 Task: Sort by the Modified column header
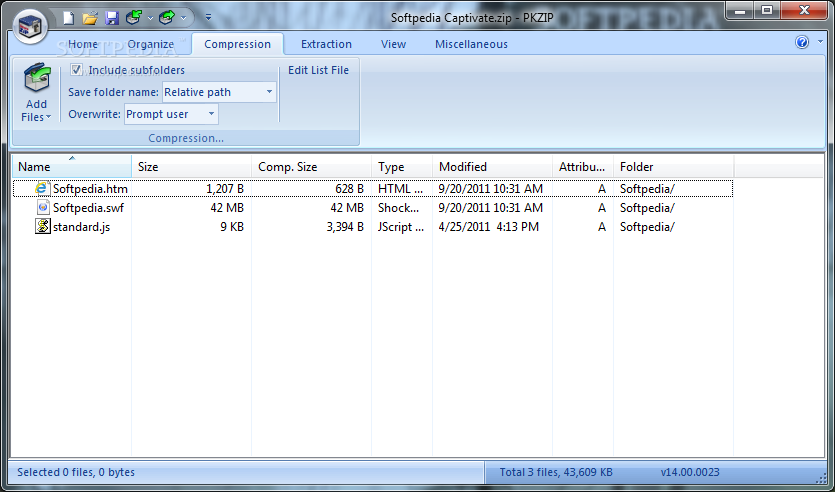493,167
